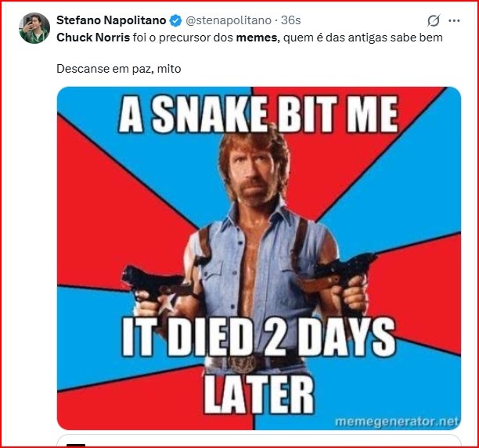
Task: Click the card below the meme image
Action: pos(258,442)
